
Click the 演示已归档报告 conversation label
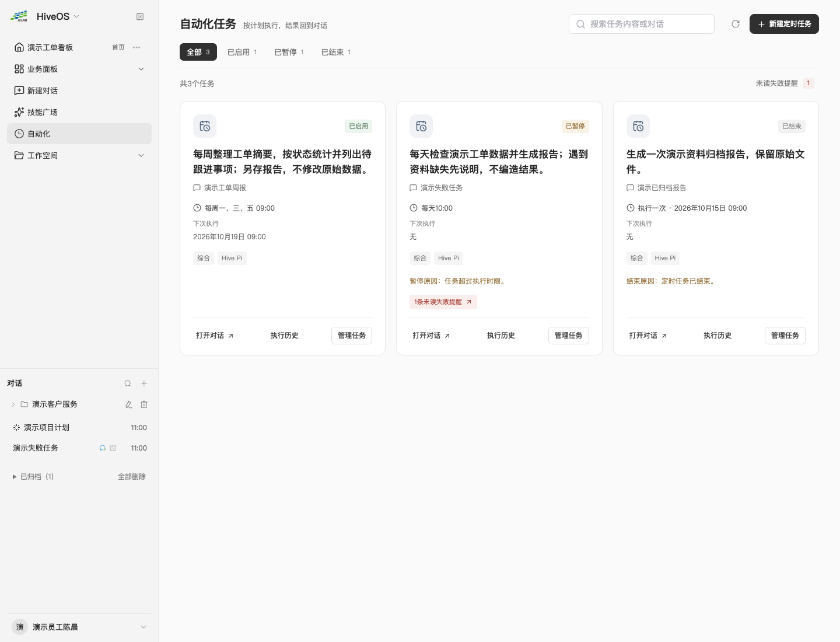point(662,188)
